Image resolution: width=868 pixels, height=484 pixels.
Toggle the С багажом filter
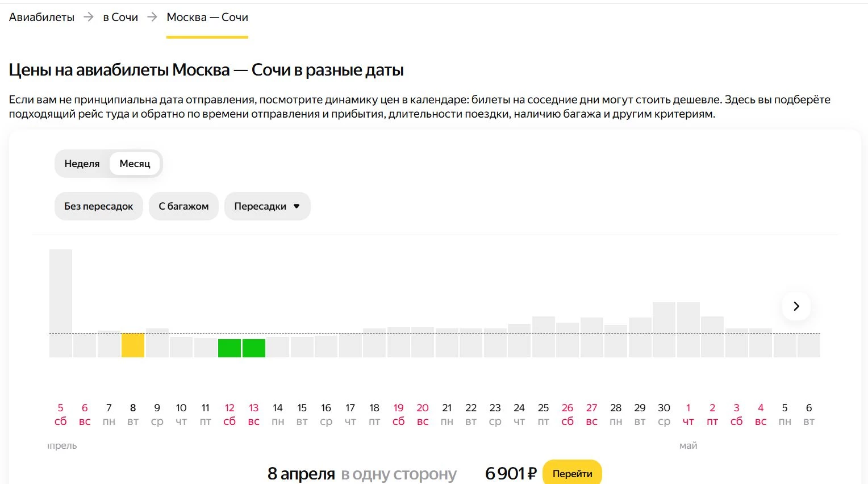(183, 206)
